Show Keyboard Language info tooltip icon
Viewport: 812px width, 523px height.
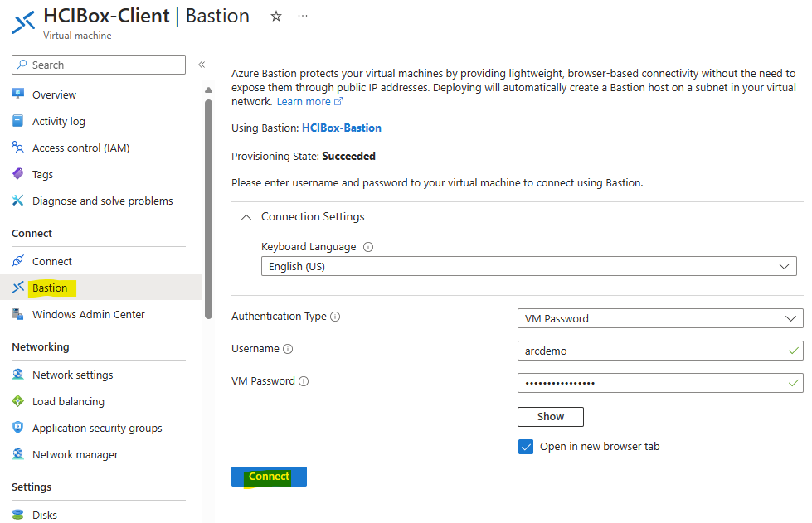368,247
